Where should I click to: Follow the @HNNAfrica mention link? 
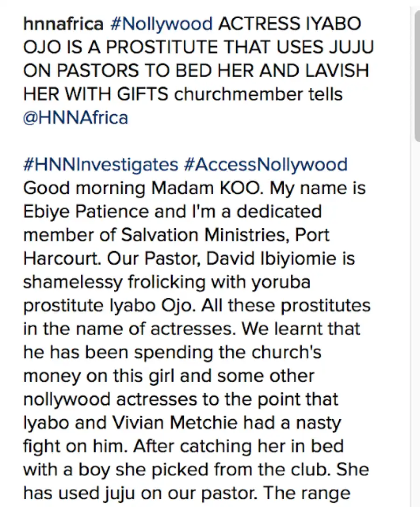click(x=76, y=117)
